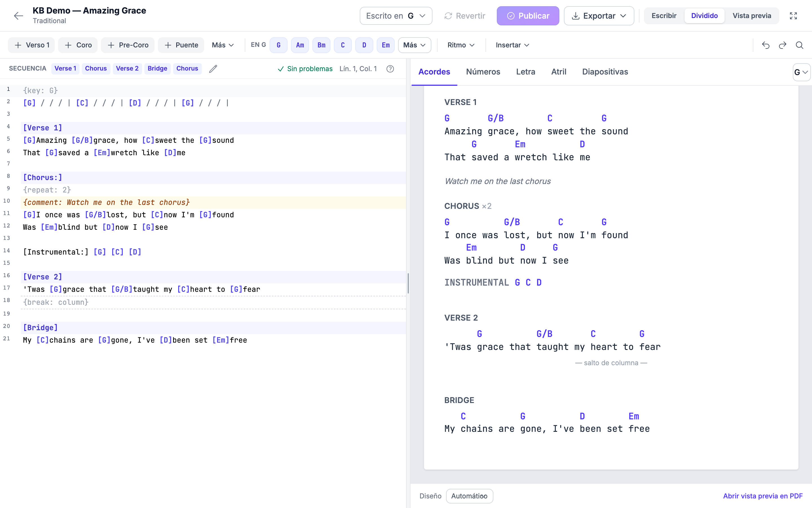Add a Verso 1 section
Screen dimensions: 812x508
click(32, 45)
